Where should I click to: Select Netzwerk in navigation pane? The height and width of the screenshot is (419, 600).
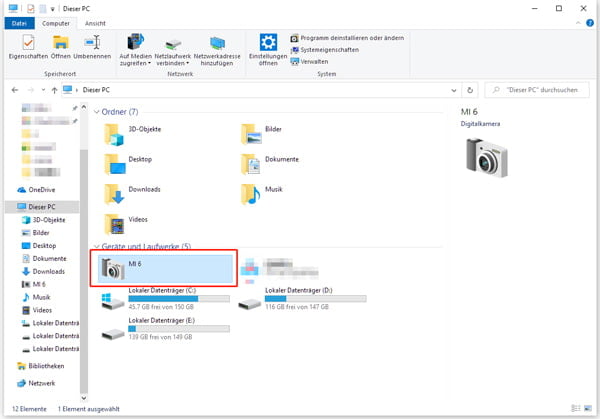pos(36,383)
